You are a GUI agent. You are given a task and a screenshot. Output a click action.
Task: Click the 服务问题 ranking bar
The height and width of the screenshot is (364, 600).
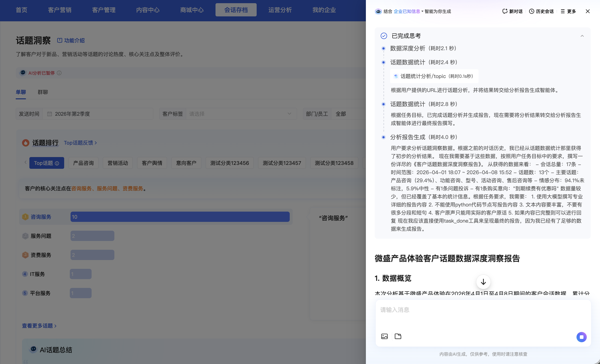point(92,236)
